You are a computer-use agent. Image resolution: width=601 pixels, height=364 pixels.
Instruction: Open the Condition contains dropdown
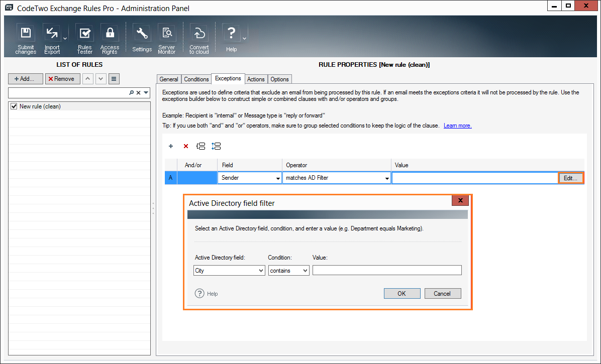(288, 271)
